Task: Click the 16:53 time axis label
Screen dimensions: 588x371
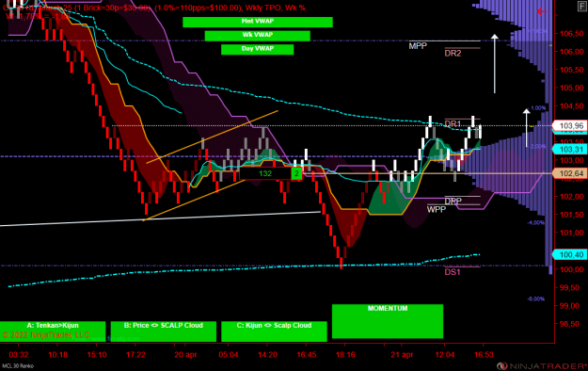Action: pyautogui.click(x=484, y=355)
